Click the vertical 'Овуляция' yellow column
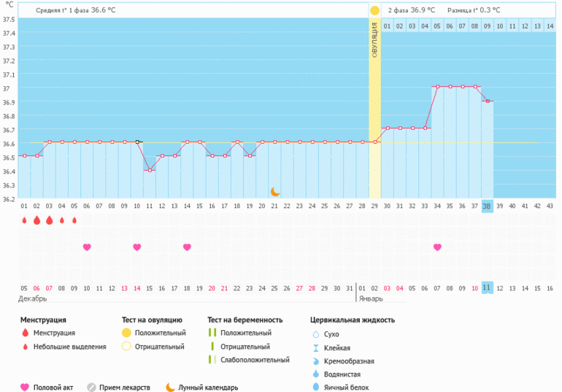The image size is (562, 392). coord(374,109)
